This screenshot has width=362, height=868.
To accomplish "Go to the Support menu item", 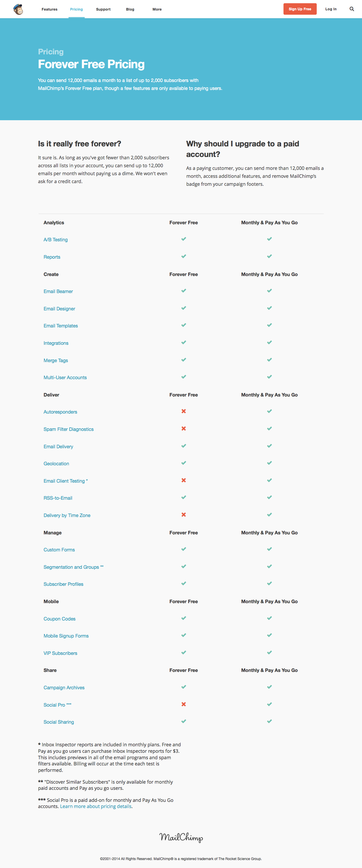I will pyautogui.click(x=103, y=9).
